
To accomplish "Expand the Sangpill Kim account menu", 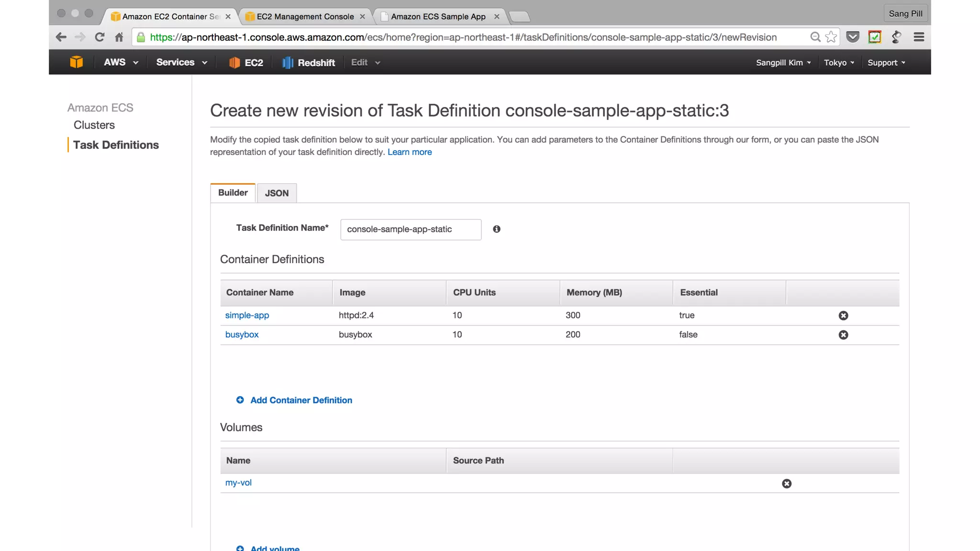I will point(783,63).
